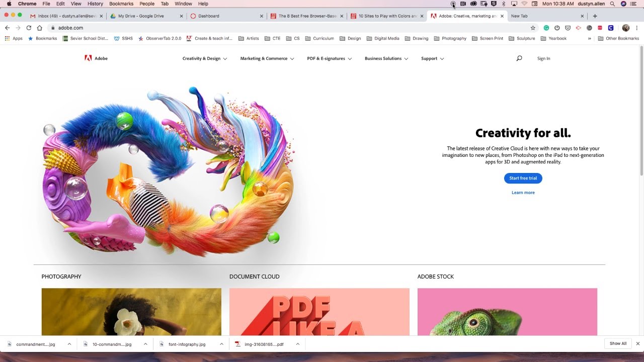644x362 pixels.
Task: Open Siri from the menu bar
Action: (x=624, y=4)
